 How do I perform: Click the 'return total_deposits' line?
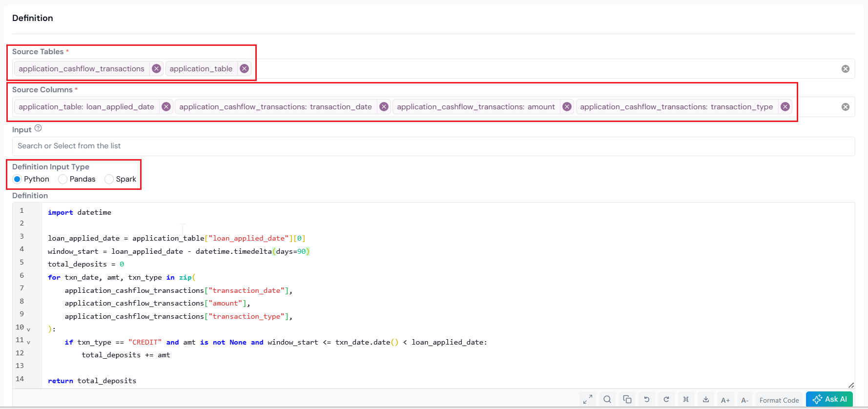pyautogui.click(x=92, y=381)
